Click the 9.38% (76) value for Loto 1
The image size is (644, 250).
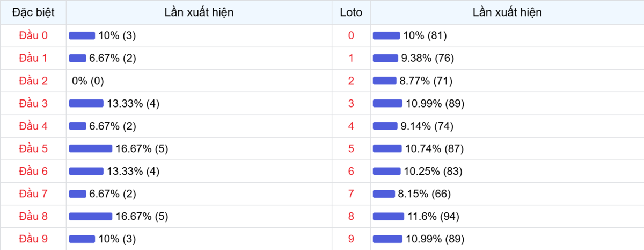427,58
